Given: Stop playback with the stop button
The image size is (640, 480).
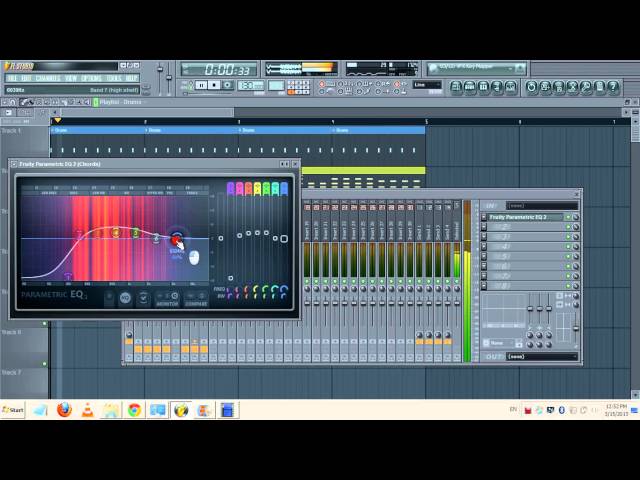Looking at the screenshot, I should pos(214,85).
